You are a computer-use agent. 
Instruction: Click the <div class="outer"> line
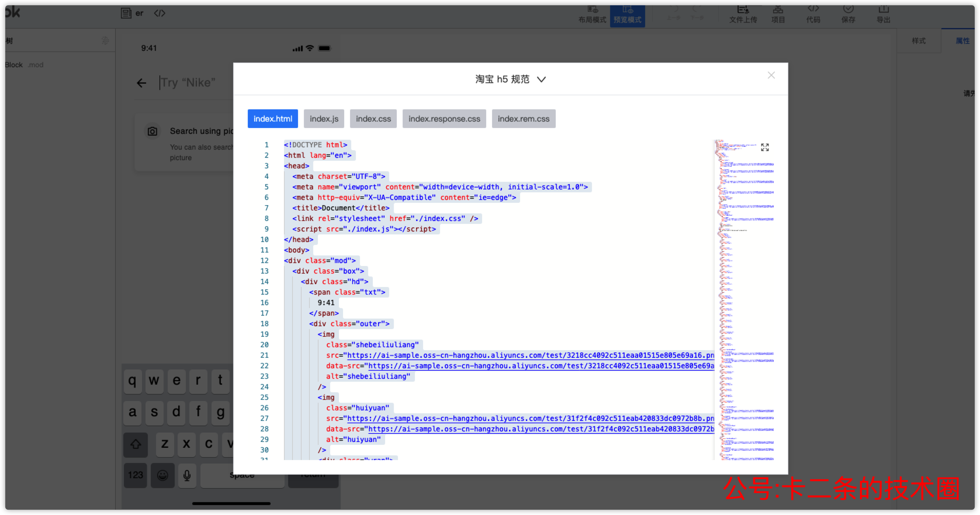349,324
